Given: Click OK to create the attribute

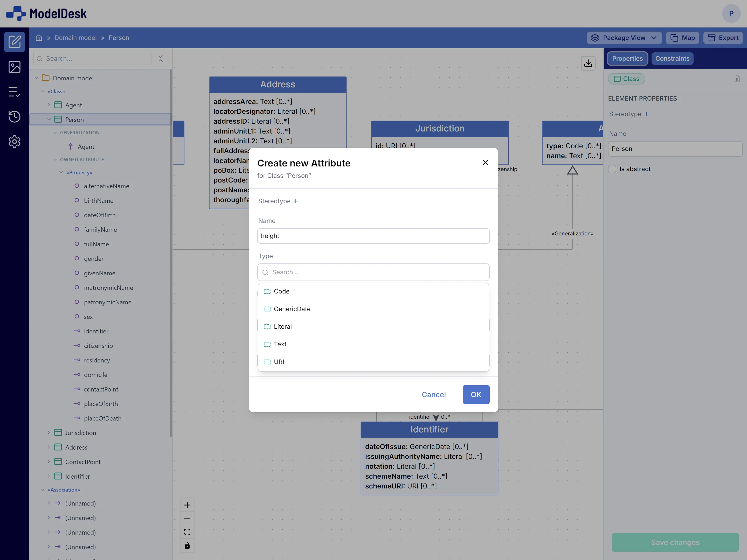Looking at the screenshot, I should click(476, 394).
